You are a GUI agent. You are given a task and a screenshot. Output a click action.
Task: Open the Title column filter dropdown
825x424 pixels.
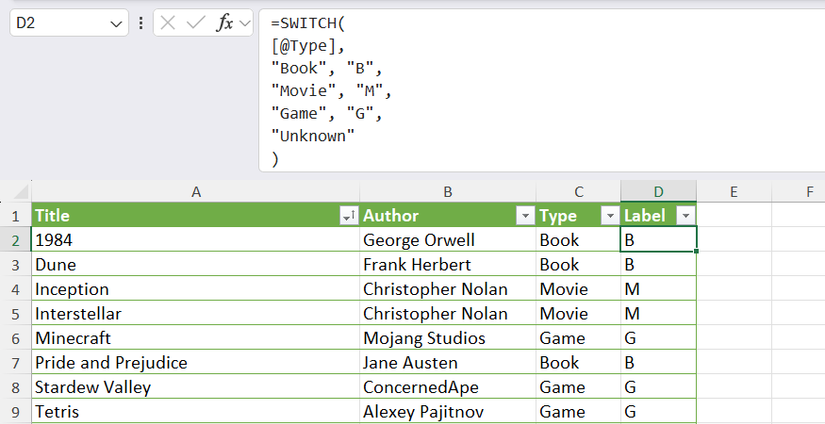[349, 216]
